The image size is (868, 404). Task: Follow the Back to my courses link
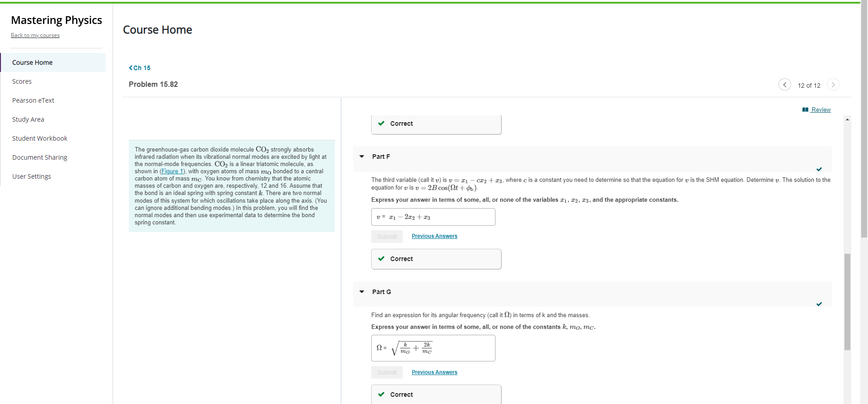tap(35, 35)
